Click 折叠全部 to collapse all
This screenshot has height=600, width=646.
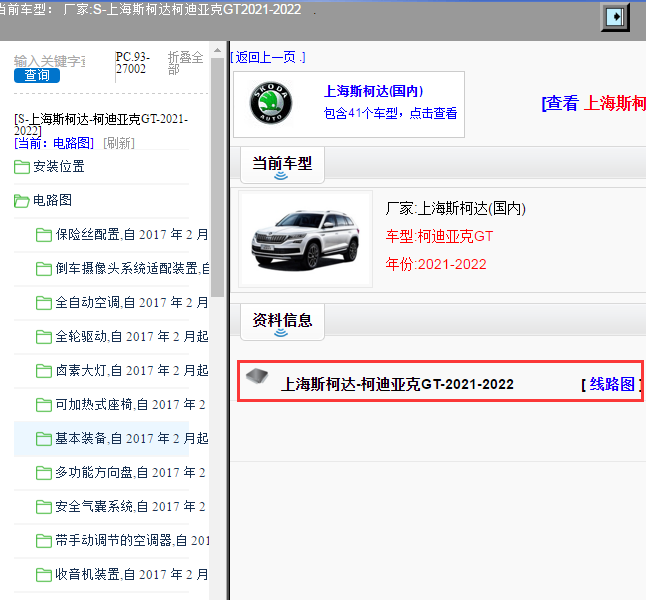pos(185,63)
